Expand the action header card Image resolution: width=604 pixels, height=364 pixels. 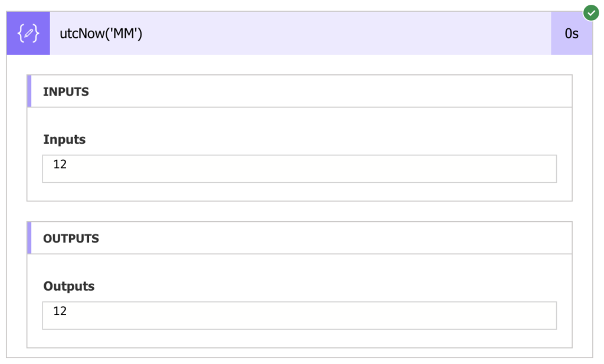[295, 34]
